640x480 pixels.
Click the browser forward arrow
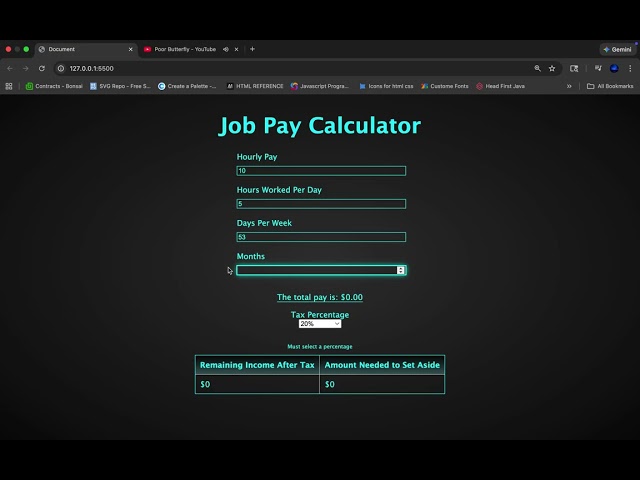click(26, 69)
